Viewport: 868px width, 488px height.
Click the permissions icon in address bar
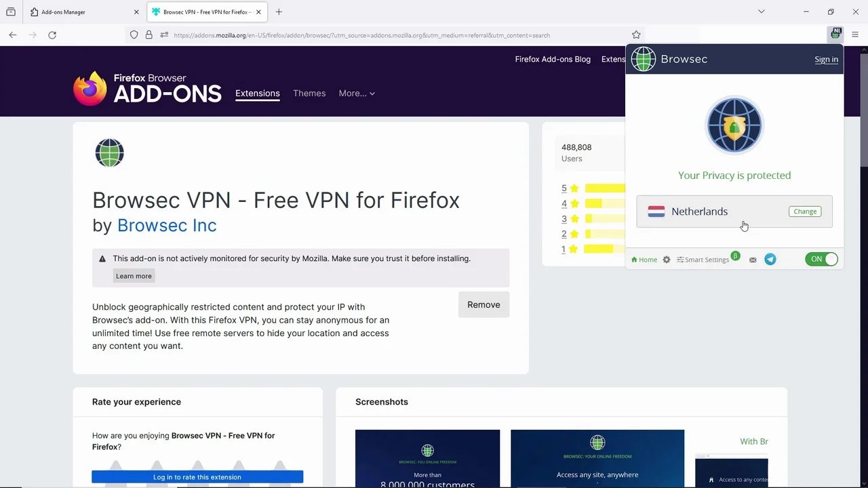pos(164,35)
